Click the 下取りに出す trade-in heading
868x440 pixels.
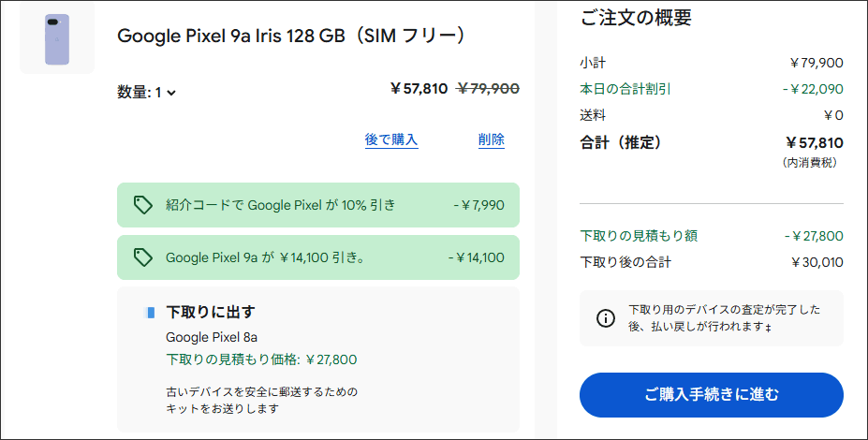(210, 312)
